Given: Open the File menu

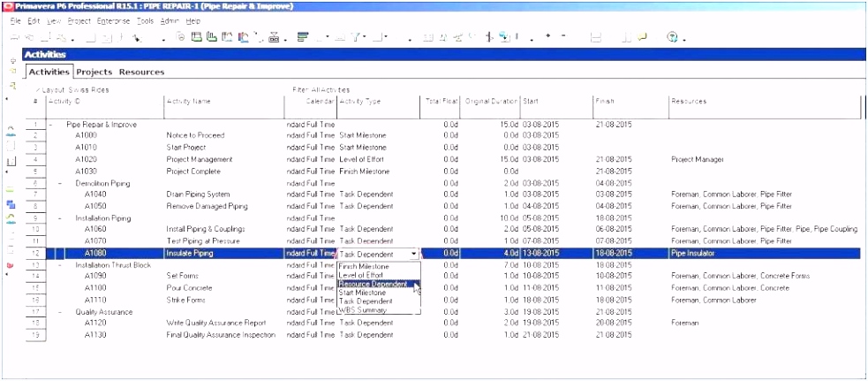Looking at the screenshot, I should tap(15, 20).
